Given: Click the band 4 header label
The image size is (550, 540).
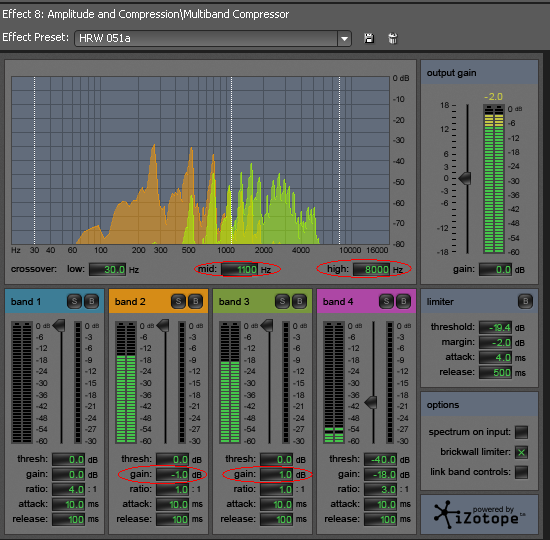Looking at the screenshot, I should [338, 301].
